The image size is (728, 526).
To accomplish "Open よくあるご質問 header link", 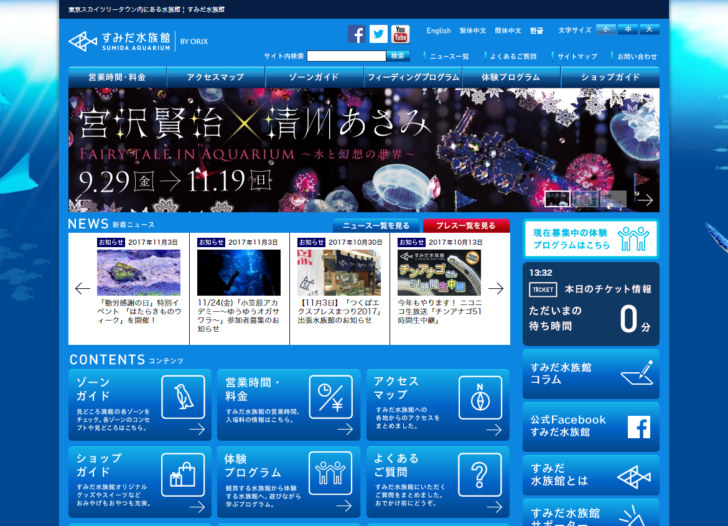I will click(x=513, y=57).
